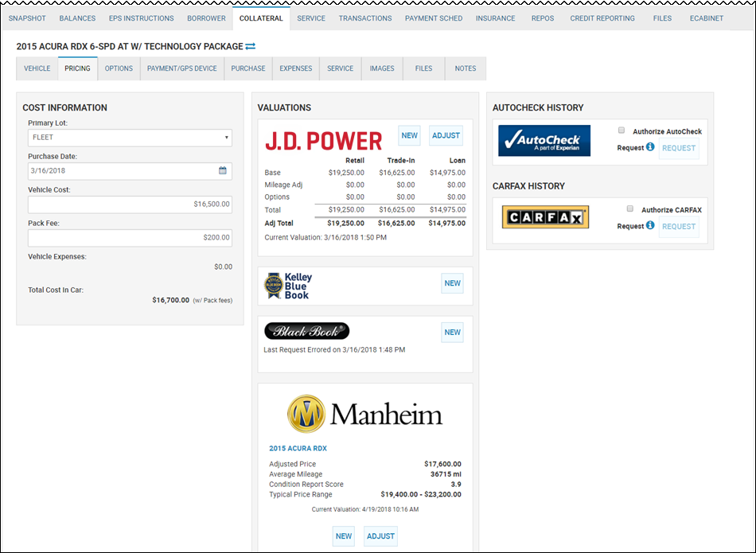Screen dimensions: 756x553
Task: Click the Vehicle Cost input field
Action: click(x=130, y=204)
